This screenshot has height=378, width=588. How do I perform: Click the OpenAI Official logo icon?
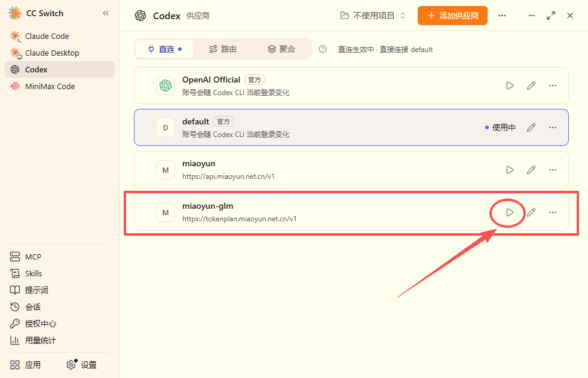[x=166, y=86]
